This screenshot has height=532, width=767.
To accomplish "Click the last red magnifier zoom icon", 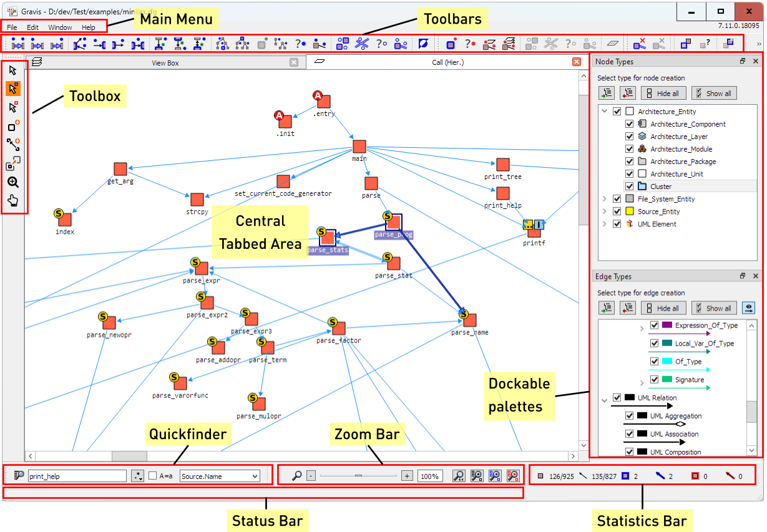I will 513,476.
